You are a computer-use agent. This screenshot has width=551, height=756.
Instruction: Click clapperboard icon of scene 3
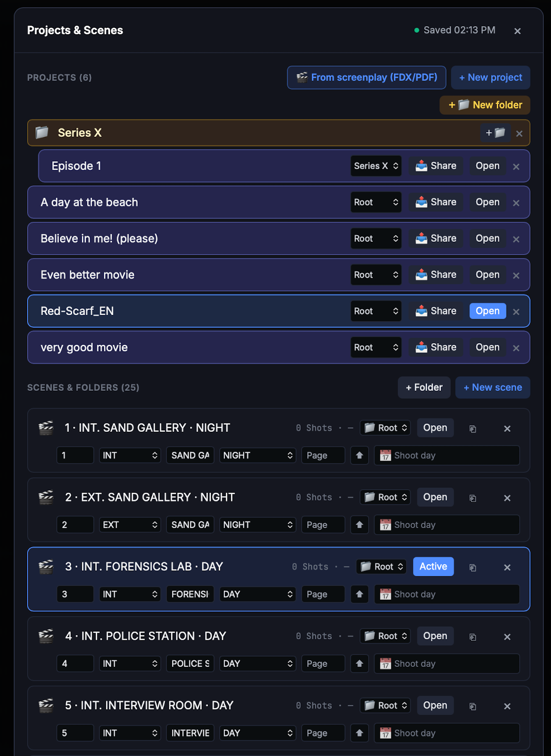point(46,566)
